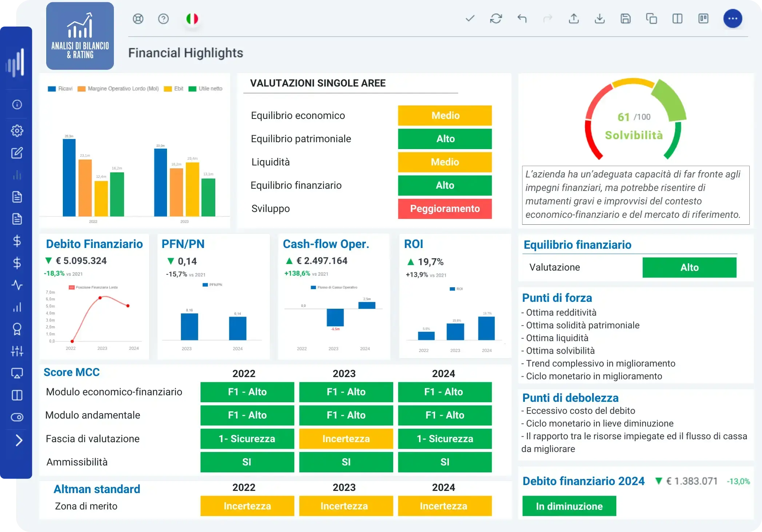This screenshot has height=532, width=762.
Task: Click the sidebar info circle icon
Action: [17, 104]
